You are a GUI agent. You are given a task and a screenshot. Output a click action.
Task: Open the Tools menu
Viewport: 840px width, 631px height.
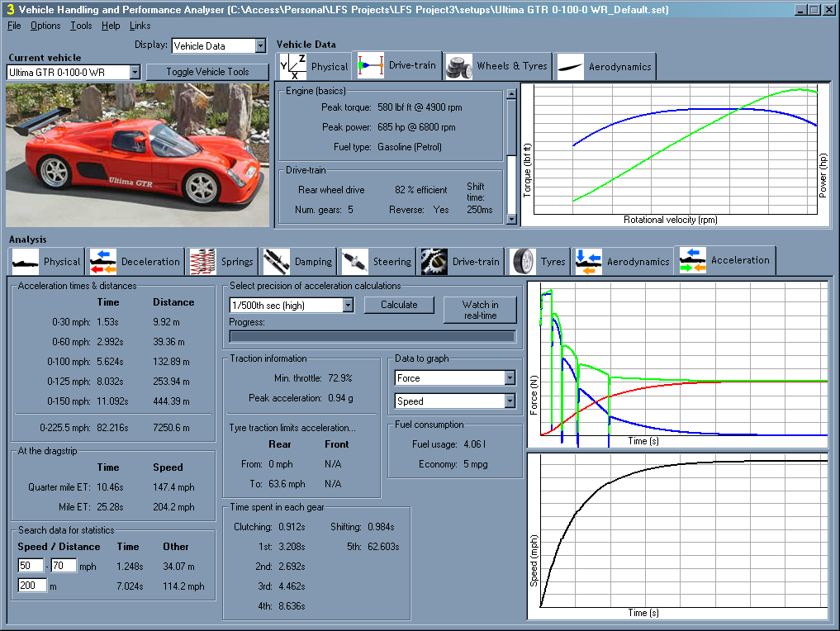pos(81,26)
